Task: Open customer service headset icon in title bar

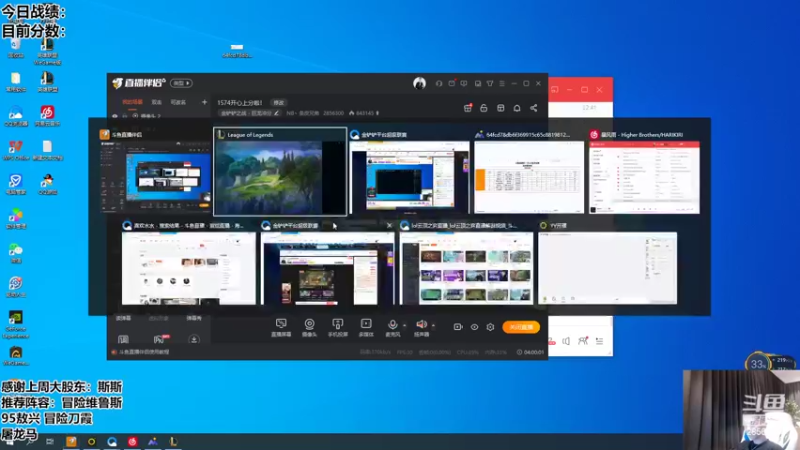Action: [x=439, y=83]
